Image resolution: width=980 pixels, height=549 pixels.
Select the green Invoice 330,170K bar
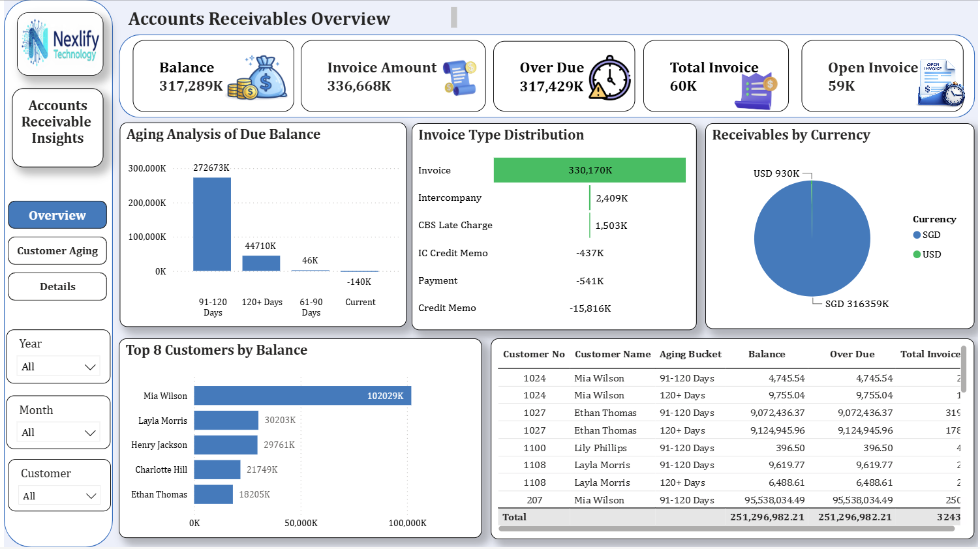590,170
